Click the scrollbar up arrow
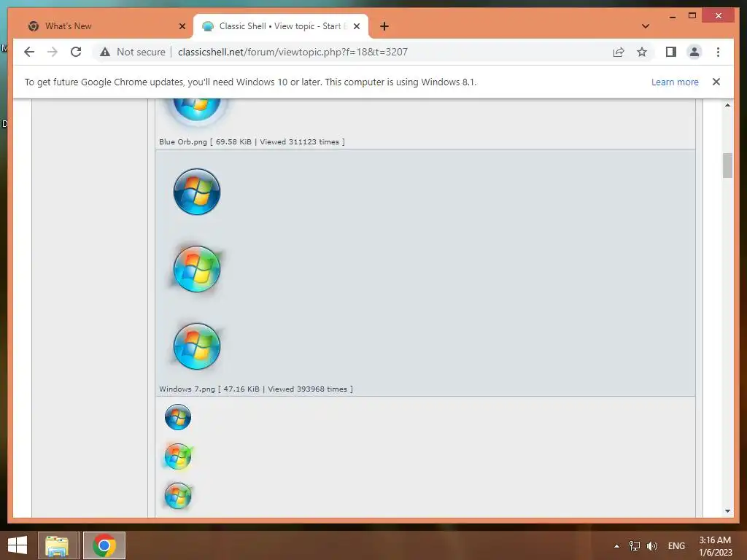The height and width of the screenshot is (560, 747). tap(727, 105)
